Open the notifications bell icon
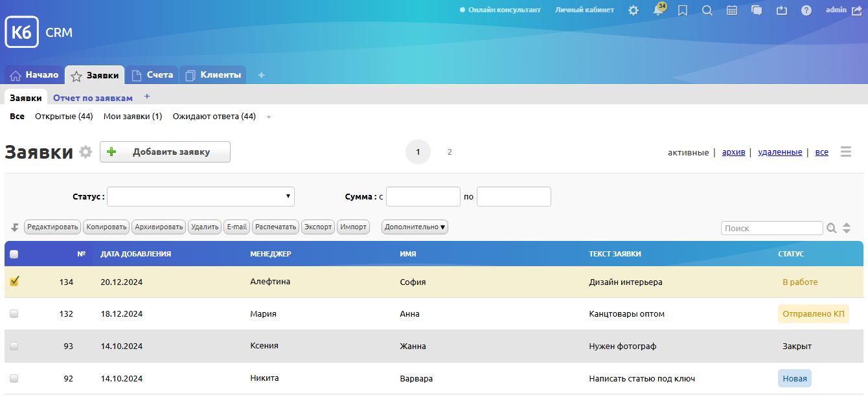This screenshot has width=868, height=397. pyautogui.click(x=658, y=10)
